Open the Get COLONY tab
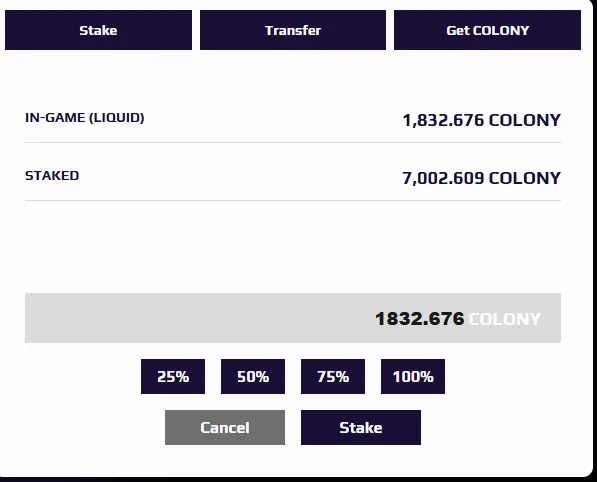597x482 pixels. (x=487, y=30)
